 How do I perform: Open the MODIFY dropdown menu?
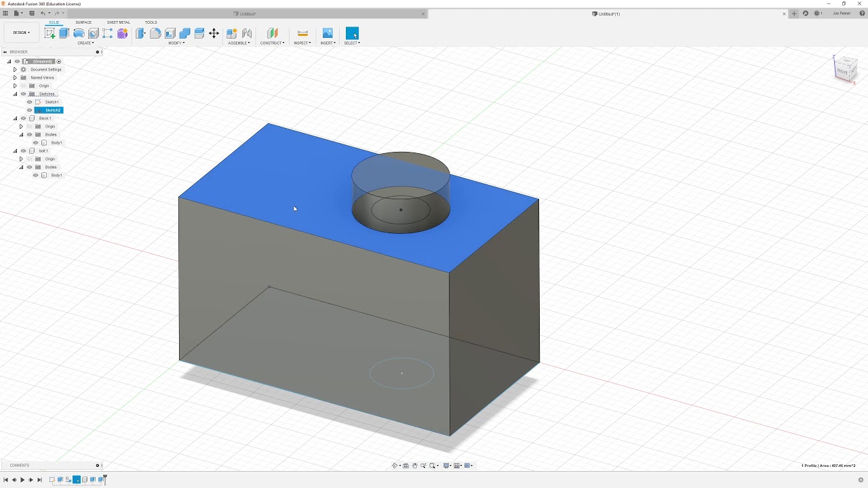[176, 43]
